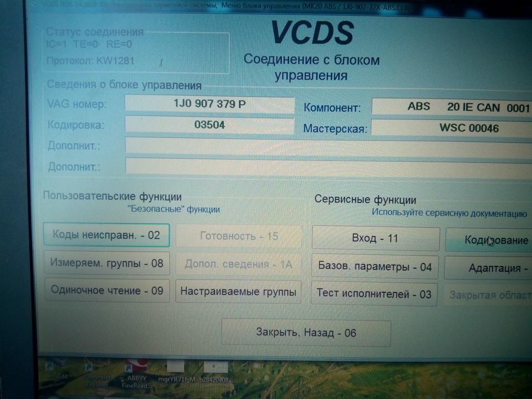Click the Сервисные функции heading

click(x=365, y=199)
